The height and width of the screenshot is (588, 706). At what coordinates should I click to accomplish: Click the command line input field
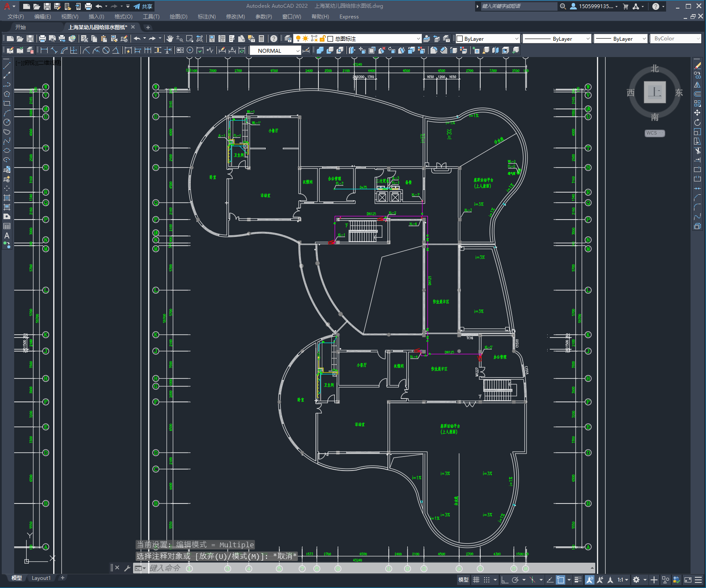pyautogui.click(x=369, y=568)
